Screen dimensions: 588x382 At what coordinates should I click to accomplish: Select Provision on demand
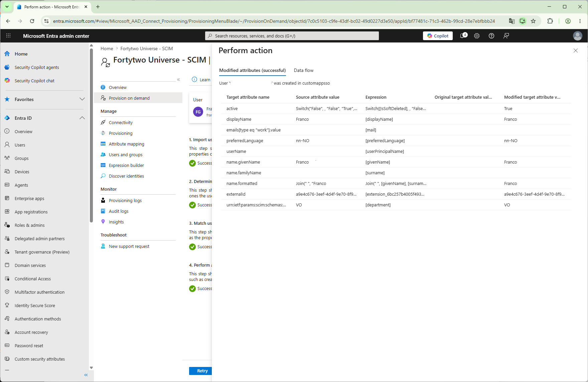(x=138, y=98)
